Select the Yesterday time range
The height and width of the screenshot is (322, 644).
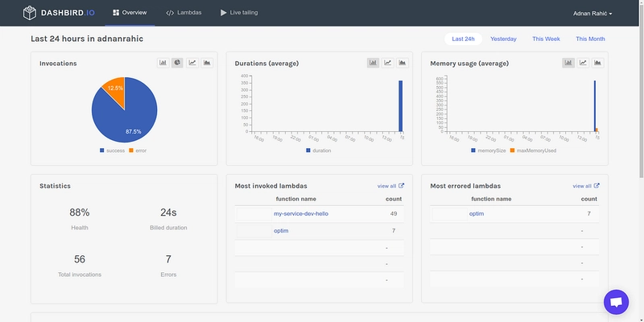(x=503, y=39)
